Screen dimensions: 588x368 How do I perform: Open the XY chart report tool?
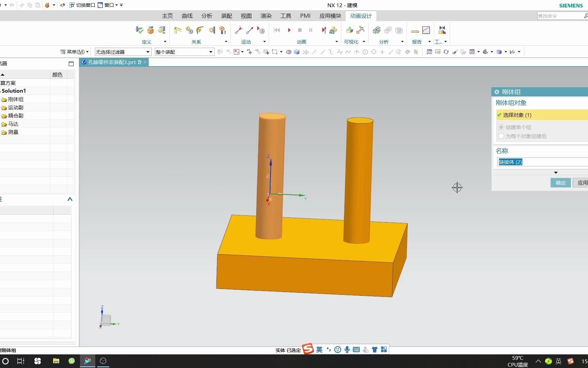pos(426,30)
